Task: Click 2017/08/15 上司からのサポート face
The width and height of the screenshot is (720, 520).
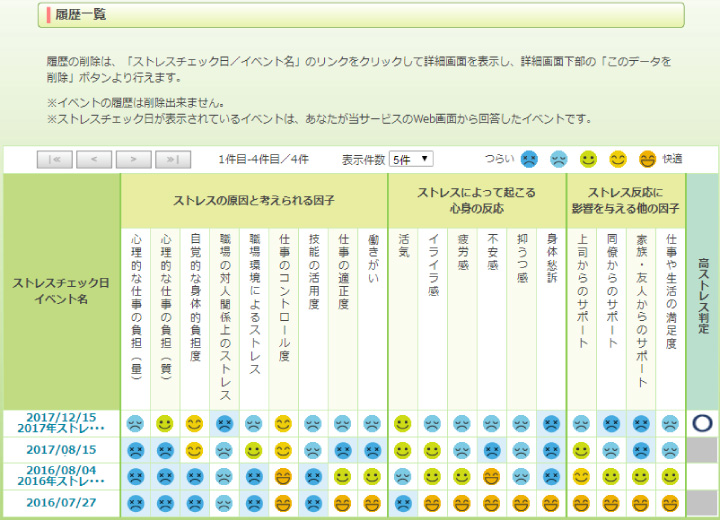Action: [x=581, y=451]
